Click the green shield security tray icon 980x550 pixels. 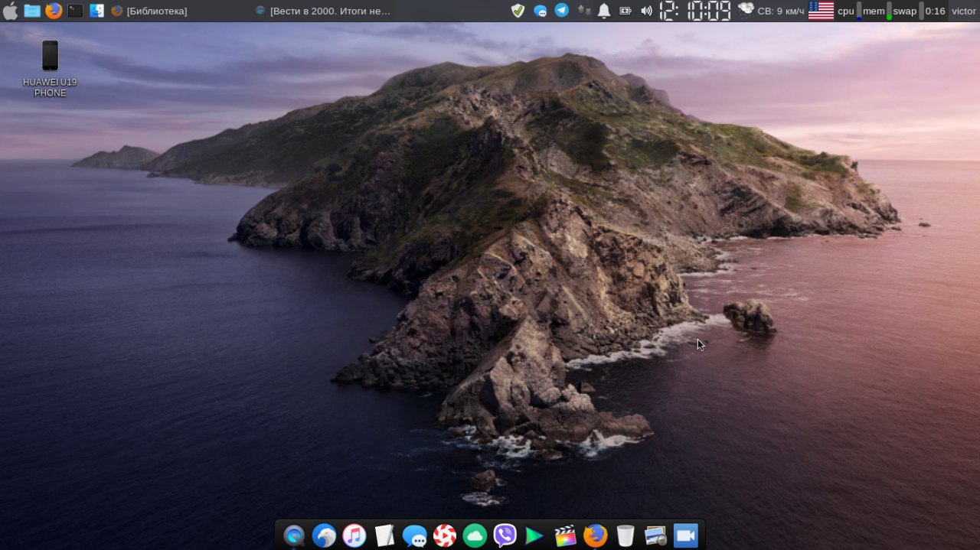tap(518, 11)
